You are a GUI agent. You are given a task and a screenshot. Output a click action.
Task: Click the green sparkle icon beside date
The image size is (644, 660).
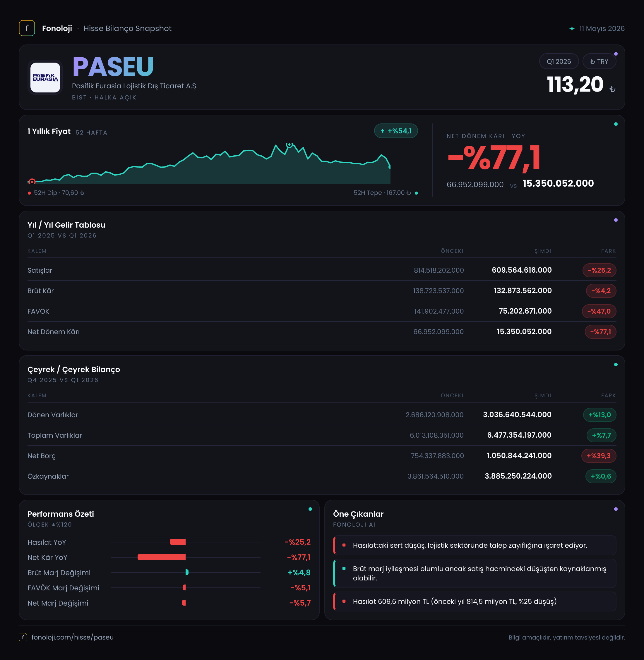[572, 29]
